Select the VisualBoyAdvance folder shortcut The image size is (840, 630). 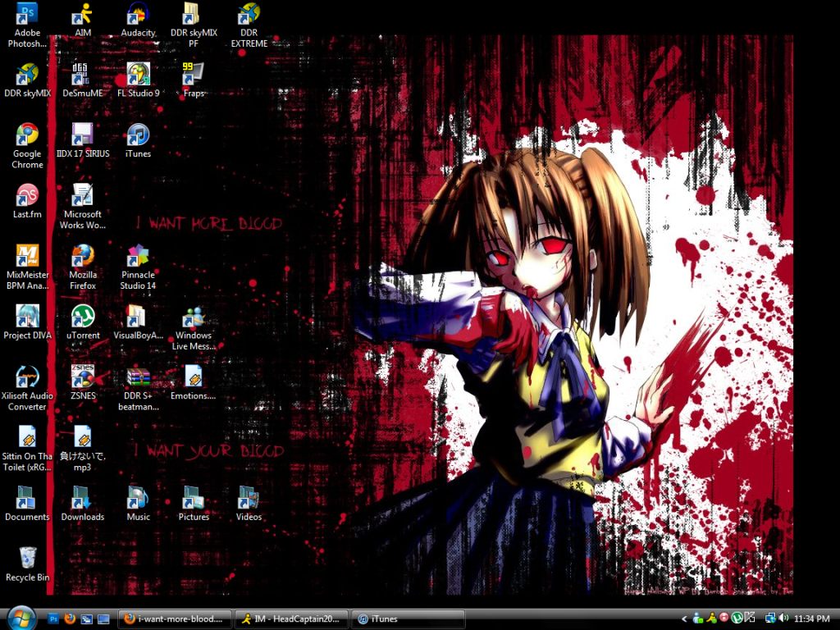138,322
